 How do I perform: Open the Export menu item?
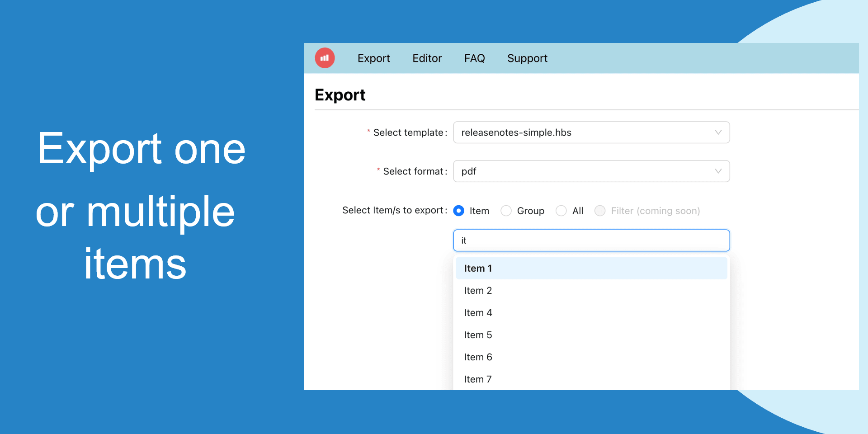click(x=373, y=58)
